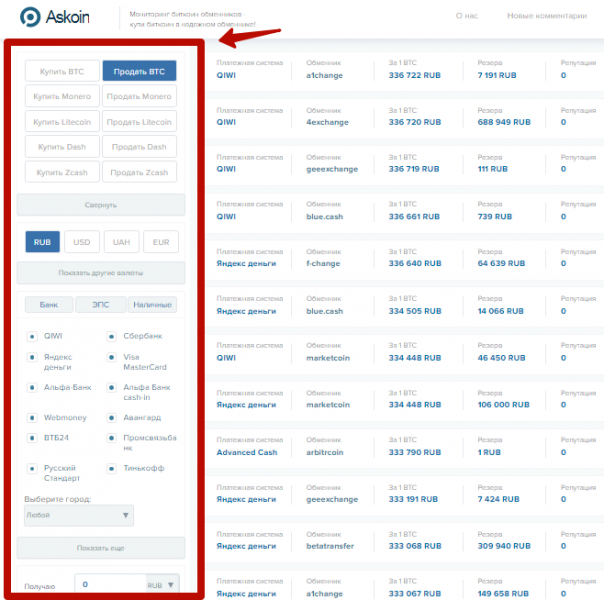Click the reserve 688 949 RUB
Viewport: 604px width, 600px height.
(504, 122)
